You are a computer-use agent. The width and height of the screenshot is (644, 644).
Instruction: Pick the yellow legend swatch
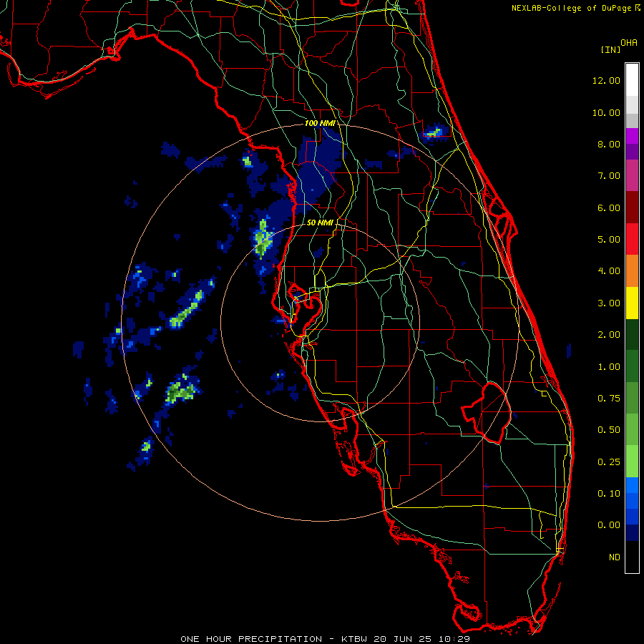click(632, 303)
